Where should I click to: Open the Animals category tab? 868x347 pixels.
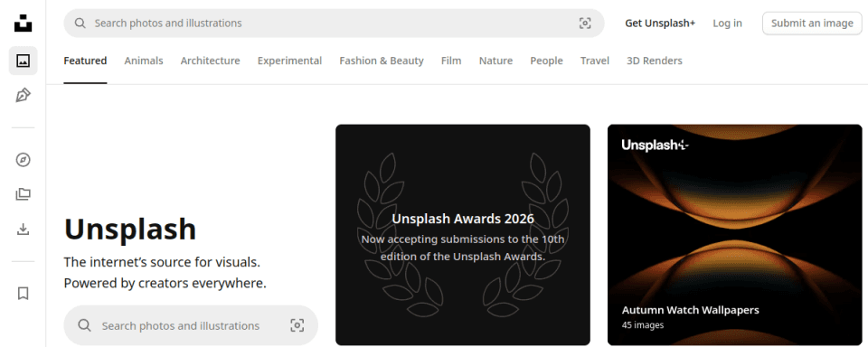point(144,61)
